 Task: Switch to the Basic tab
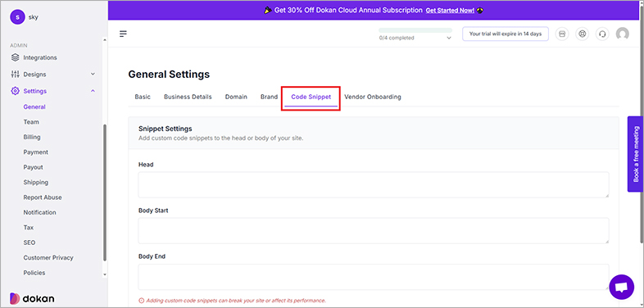pos(143,97)
